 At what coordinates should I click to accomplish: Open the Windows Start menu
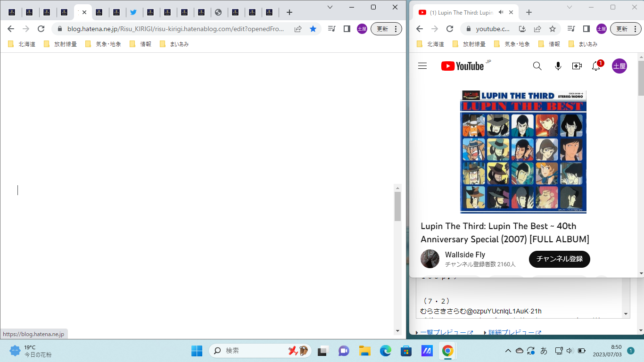(x=197, y=351)
